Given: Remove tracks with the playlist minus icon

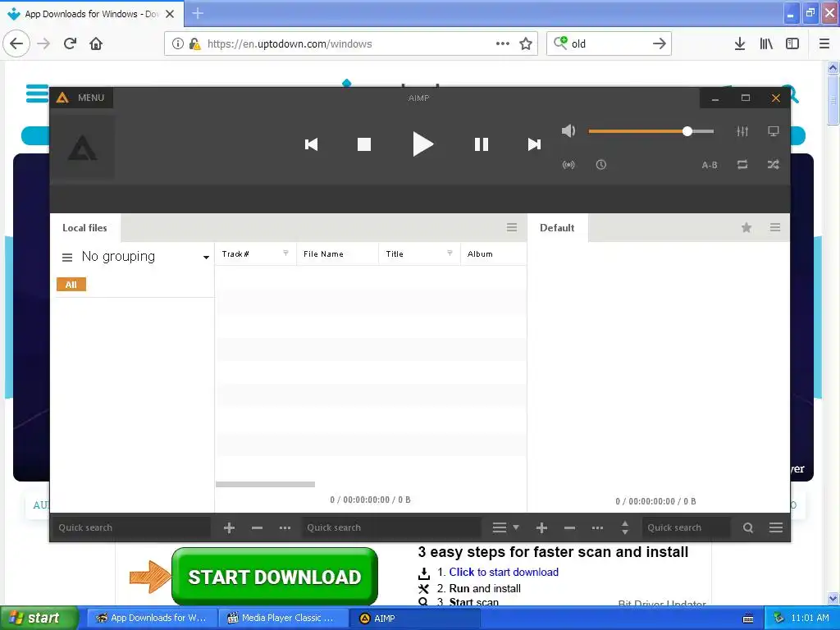Looking at the screenshot, I should click(x=569, y=527).
